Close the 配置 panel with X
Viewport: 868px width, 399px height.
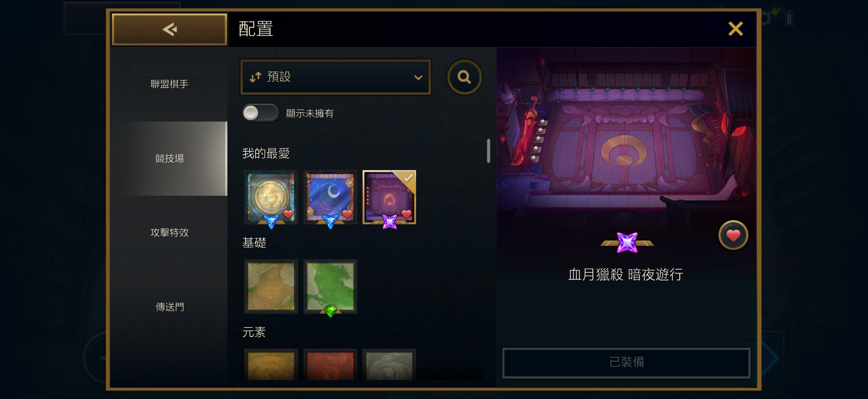[735, 29]
